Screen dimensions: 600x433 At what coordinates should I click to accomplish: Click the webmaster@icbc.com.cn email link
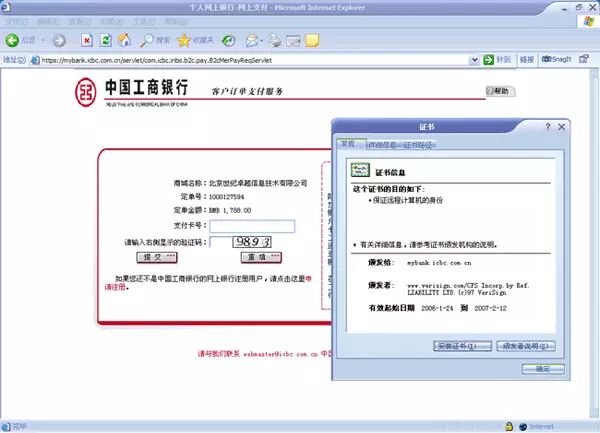[280, 354]
